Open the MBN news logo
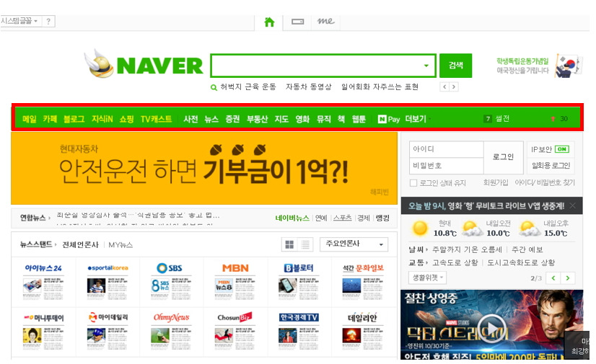The width and height of the screenshot is (596, 364). click(x=235, y=268)
